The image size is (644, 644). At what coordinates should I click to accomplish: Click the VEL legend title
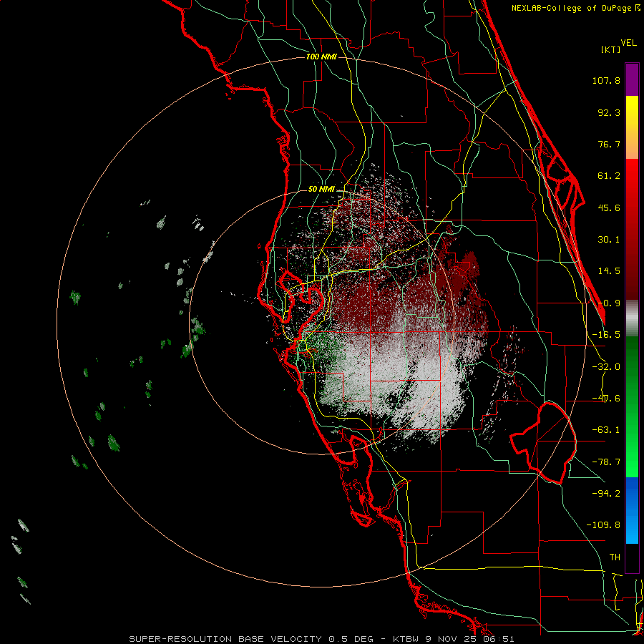pyautogui.click(x=628, y=42)
